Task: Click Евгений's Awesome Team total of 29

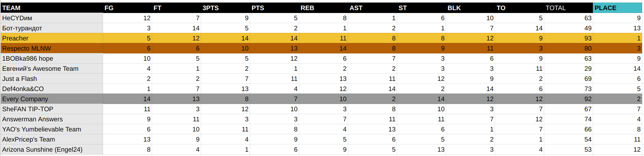Action: click(568, 69)
